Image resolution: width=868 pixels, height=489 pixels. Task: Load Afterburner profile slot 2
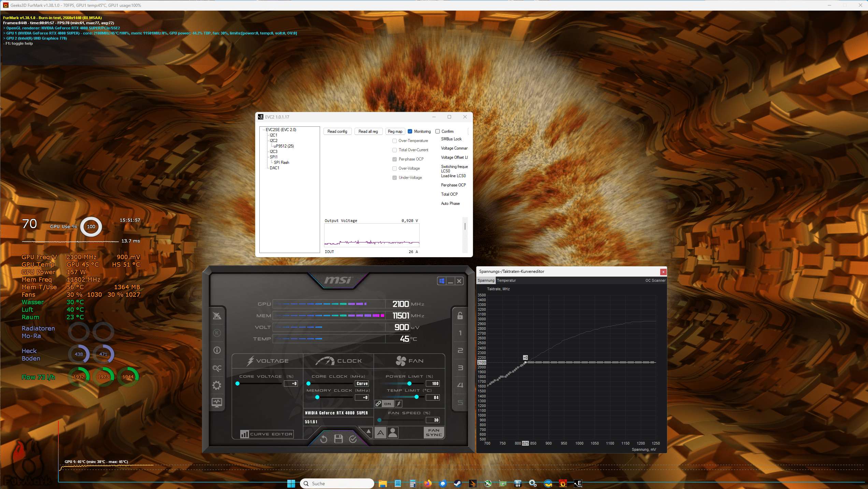click(x=460, y=350)
